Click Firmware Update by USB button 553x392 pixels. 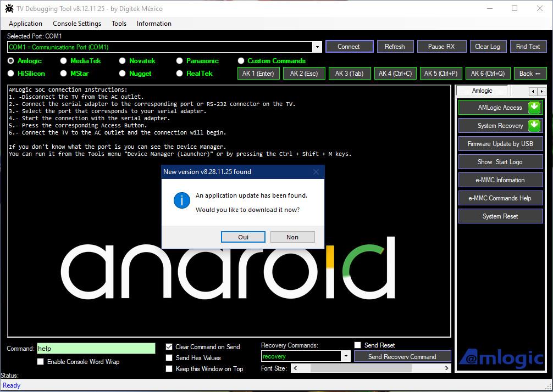pyautogui.click(x=500, y=144)
